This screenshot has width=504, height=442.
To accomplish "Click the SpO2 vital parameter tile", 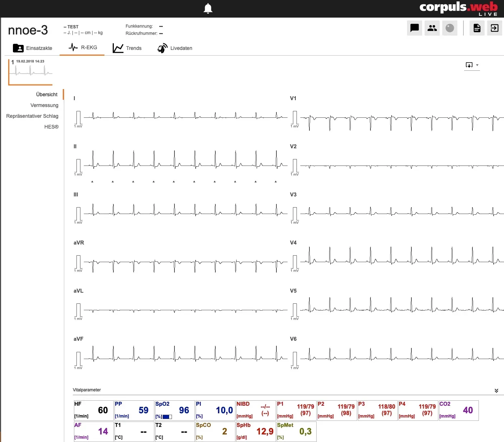I will [174, 410].
